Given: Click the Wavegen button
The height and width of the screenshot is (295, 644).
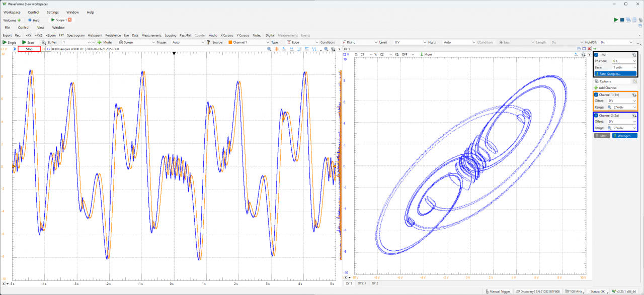Looking at the screenshot, I should [625, 136].
